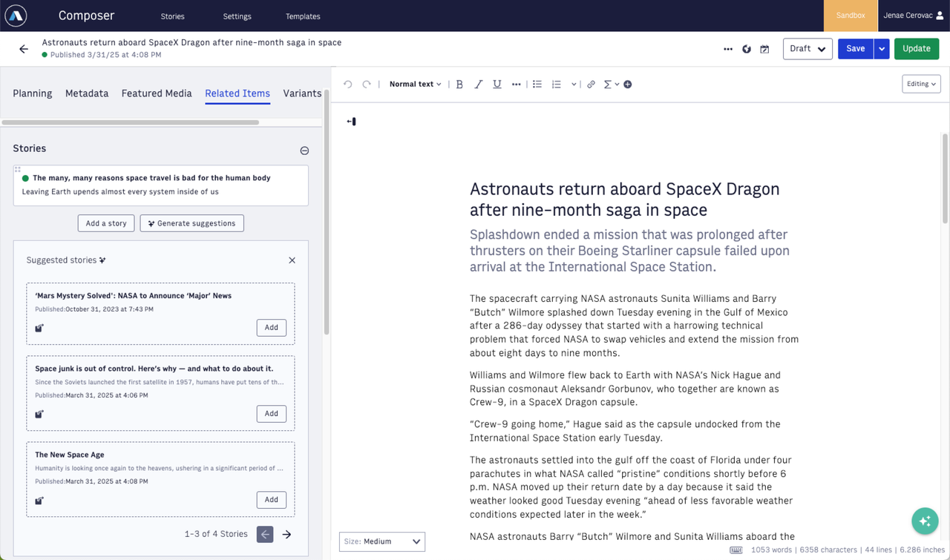This screenshot has height=560, width=950.
Task: Open the three-dot menu beside the globe icon
Action: [x=728, y=49]
